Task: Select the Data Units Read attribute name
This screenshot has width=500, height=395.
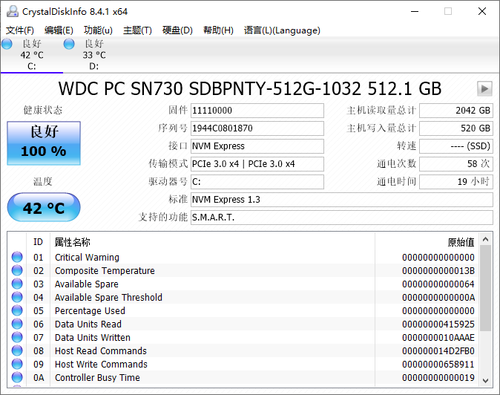Action: pos(88,324)
